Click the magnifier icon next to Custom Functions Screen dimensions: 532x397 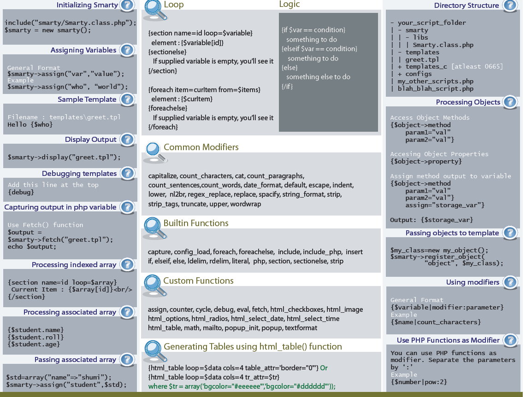pos(155,286)
